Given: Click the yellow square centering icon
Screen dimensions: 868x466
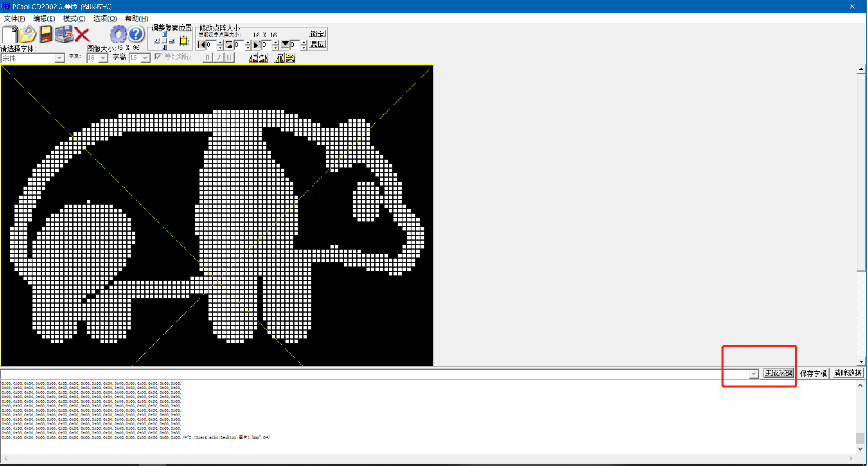Looking at the screenshot, I should (x=184, y=41).
